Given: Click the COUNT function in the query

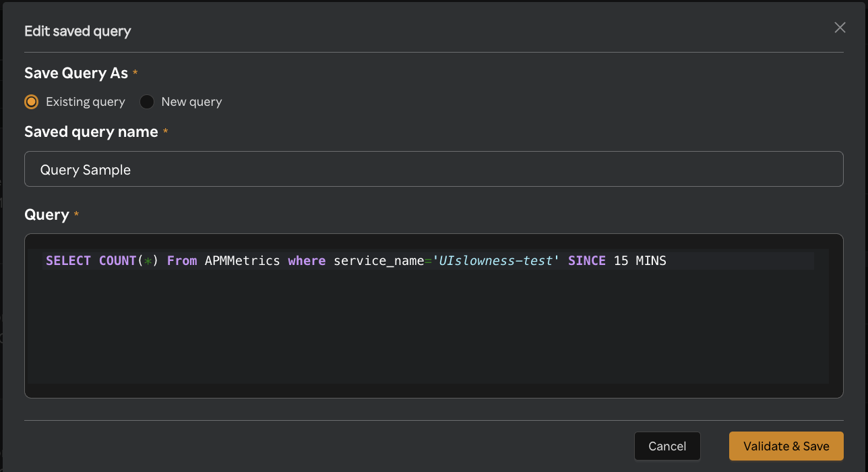Looking at the screenshot, I should tap(118, 260).
